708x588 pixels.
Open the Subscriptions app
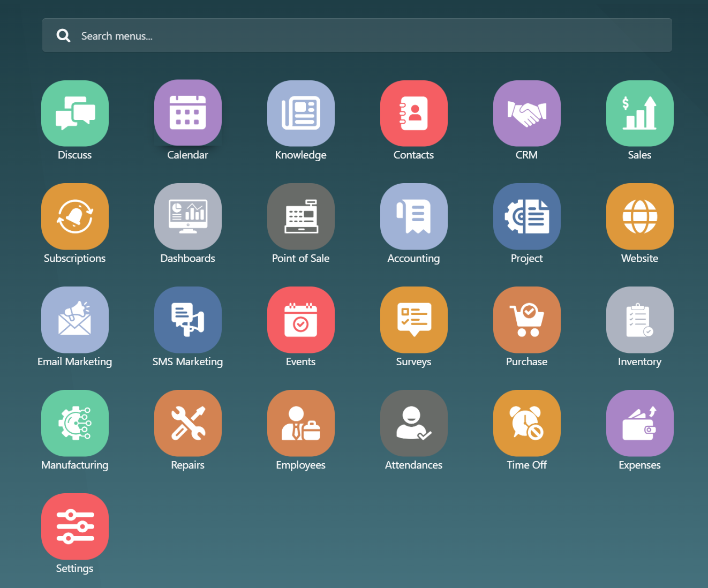75,216
